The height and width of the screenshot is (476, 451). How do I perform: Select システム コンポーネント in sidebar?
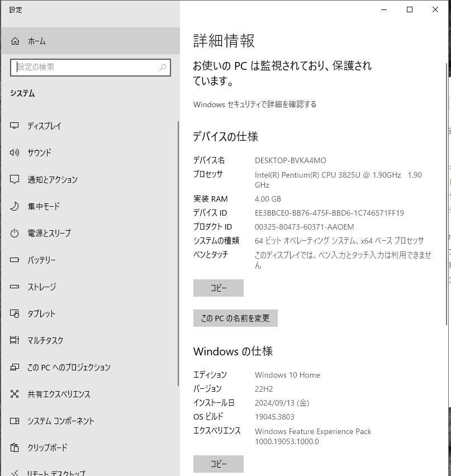(x=89, y=421)
